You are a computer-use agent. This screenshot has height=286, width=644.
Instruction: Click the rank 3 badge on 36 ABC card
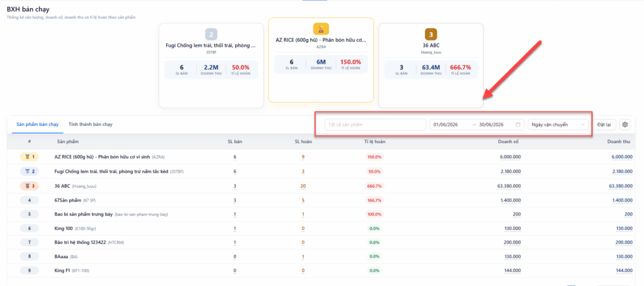(431, 34)
